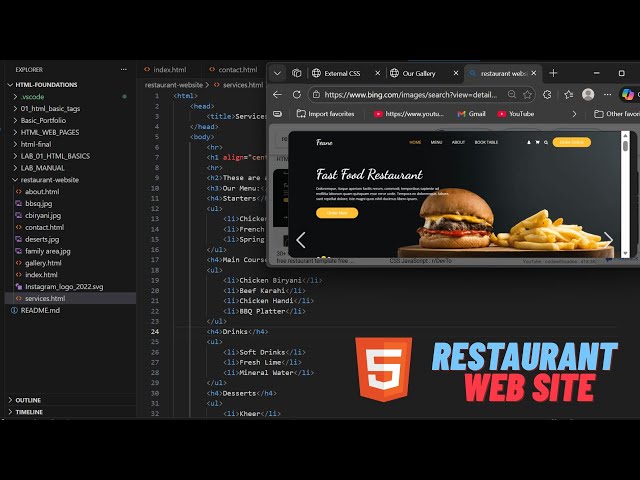Expand the .vscode folder

tap(32, 97)
